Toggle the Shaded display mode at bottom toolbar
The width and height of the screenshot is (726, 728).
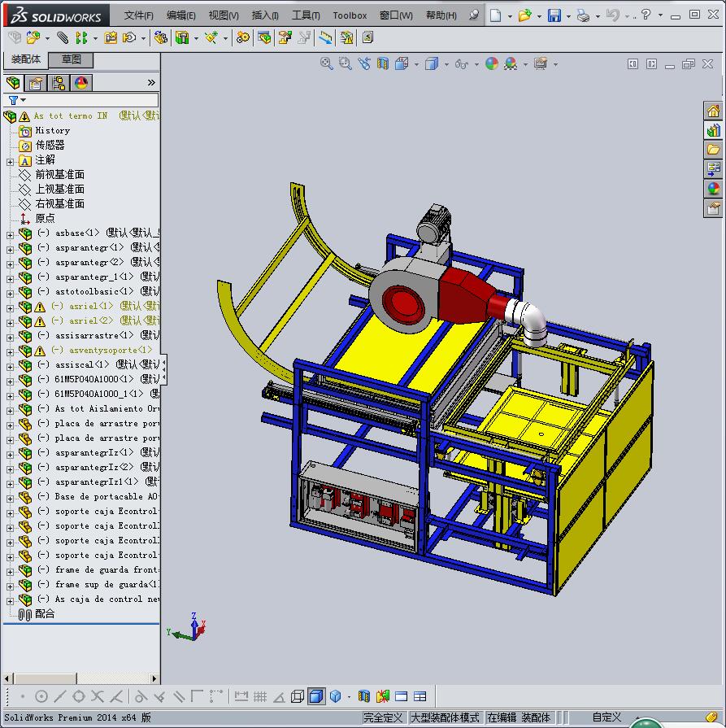316,696
